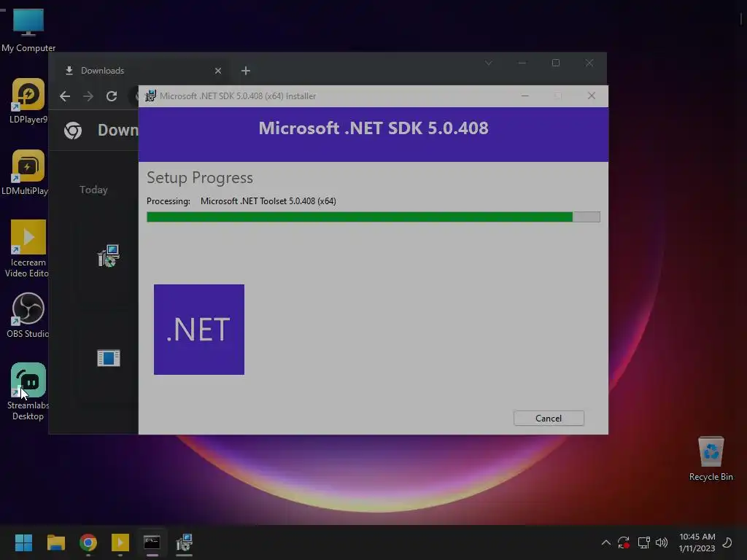Viewport: 747px width, 560px height.
Task: Cancel the .NET SDK installation
Action: pyautogui.click(x=549, y=418)
